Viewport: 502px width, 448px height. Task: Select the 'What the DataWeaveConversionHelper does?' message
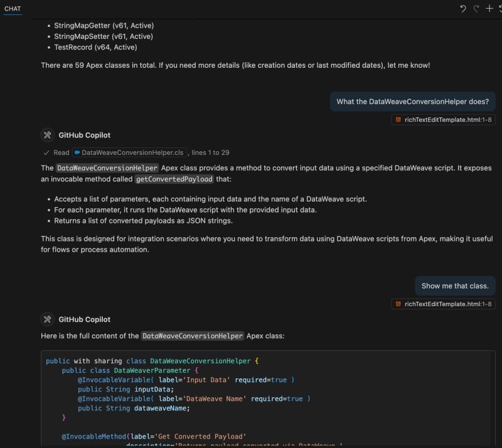(x=412, y=102)
